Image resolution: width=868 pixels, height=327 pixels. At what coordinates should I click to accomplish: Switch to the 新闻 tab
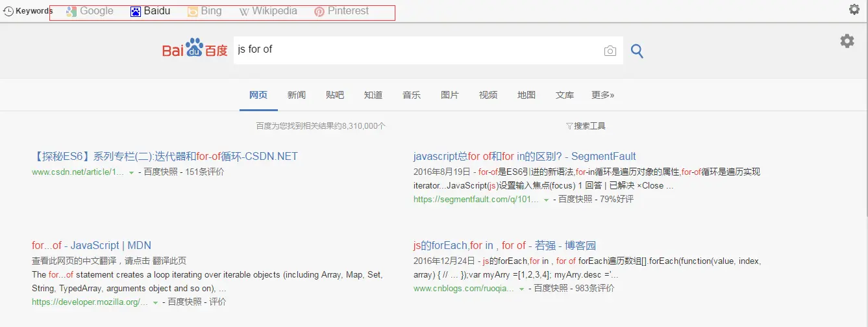pos(297,95)
